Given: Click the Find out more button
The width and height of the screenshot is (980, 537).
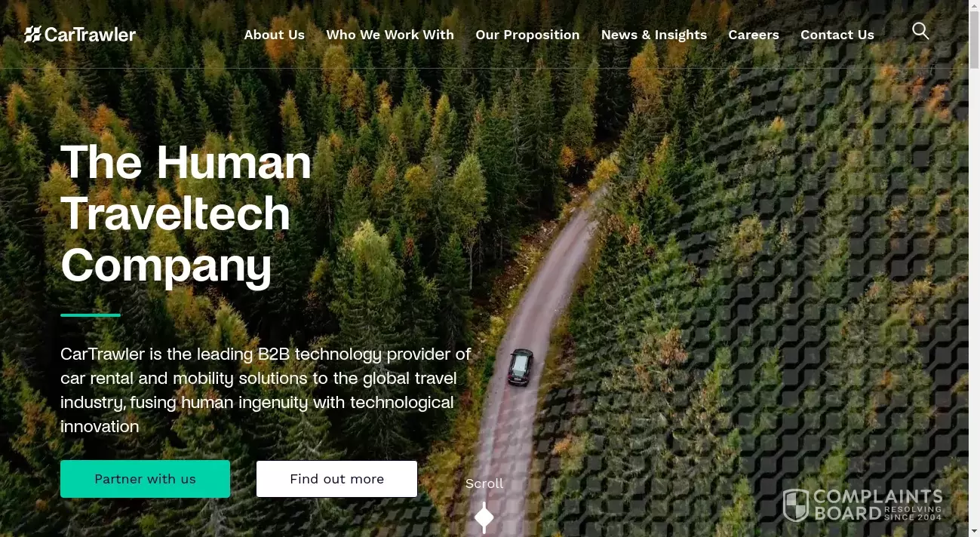Looking at the screenshot, I should 336,479.
